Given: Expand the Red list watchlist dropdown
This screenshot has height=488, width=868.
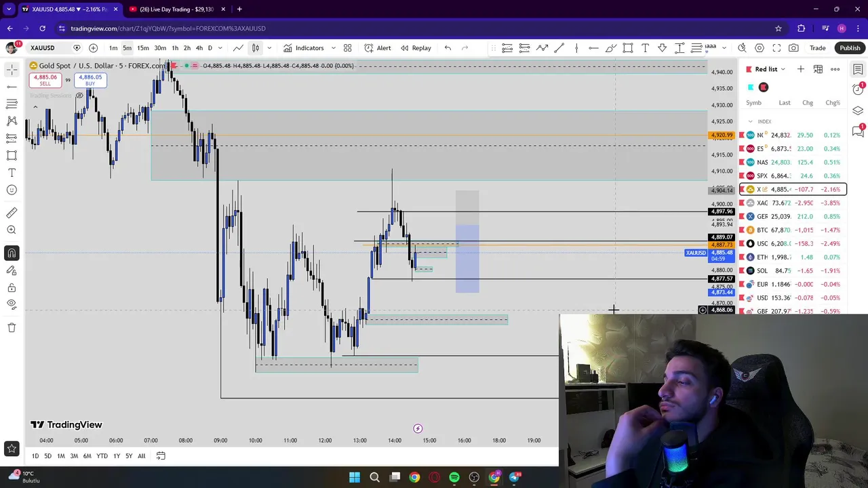Looking at the screenshot, I should click(770, 69).
